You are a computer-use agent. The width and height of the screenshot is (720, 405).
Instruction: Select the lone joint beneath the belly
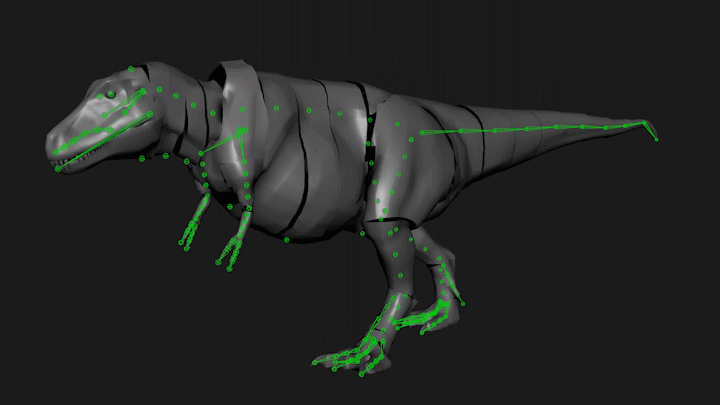[x=286, y=240]
